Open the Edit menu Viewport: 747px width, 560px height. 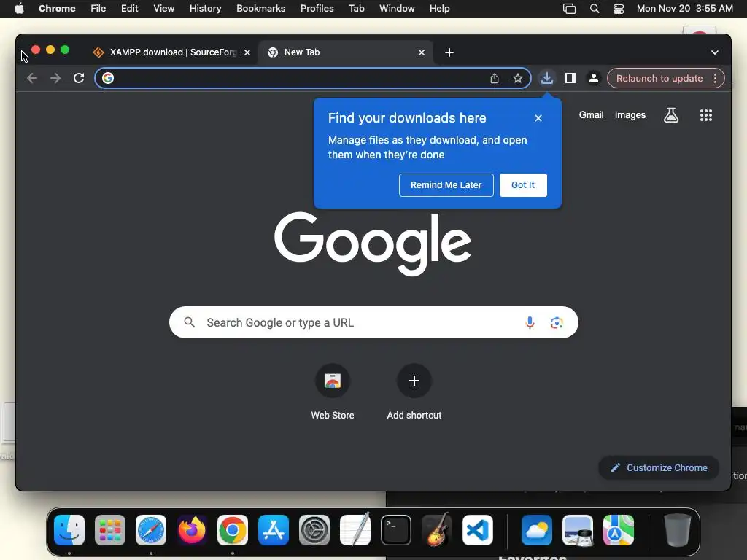pyautogui.click(x=130, y=9)
